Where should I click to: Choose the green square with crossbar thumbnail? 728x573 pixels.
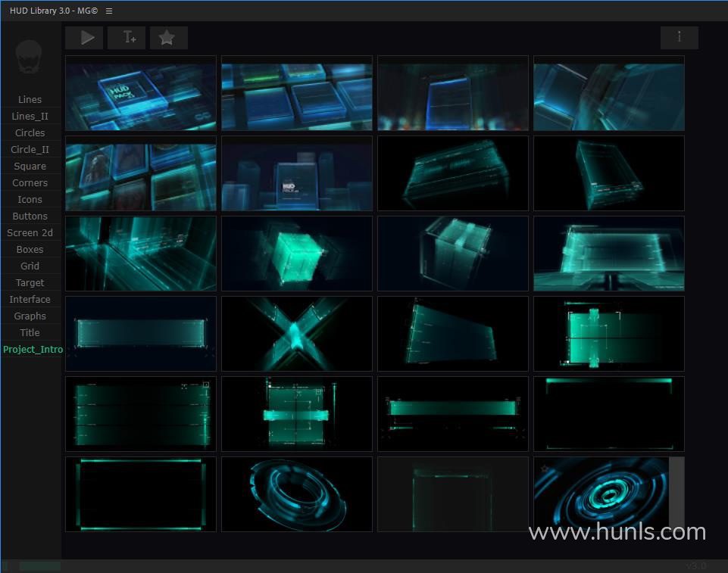click(x=297, y=414)
